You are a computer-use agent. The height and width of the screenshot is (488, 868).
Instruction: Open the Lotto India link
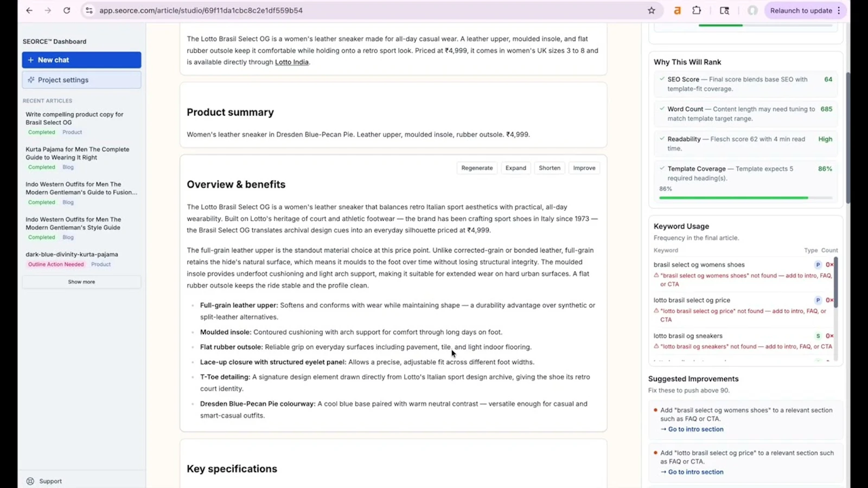click(x=292, y=62)
